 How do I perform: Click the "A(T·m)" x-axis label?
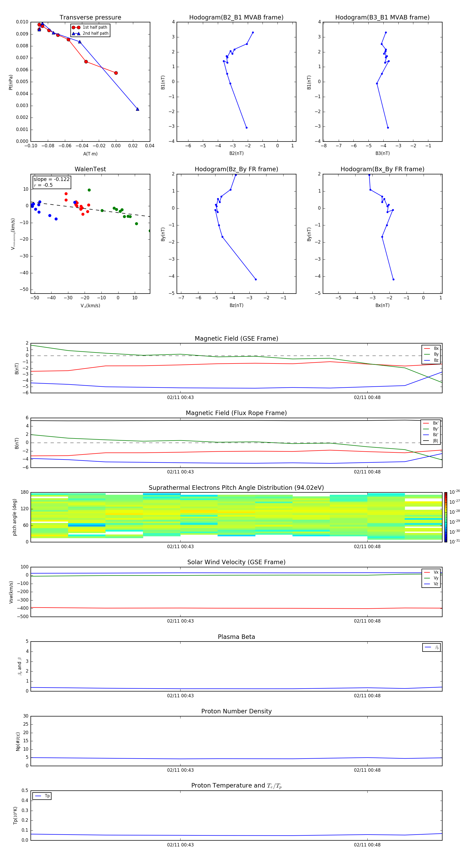coord(90,154)
